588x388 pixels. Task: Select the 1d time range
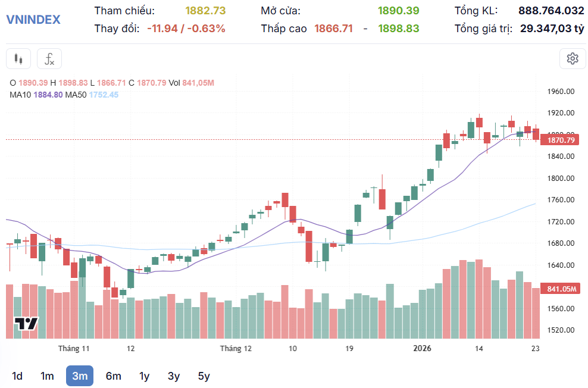click(17, 376)
